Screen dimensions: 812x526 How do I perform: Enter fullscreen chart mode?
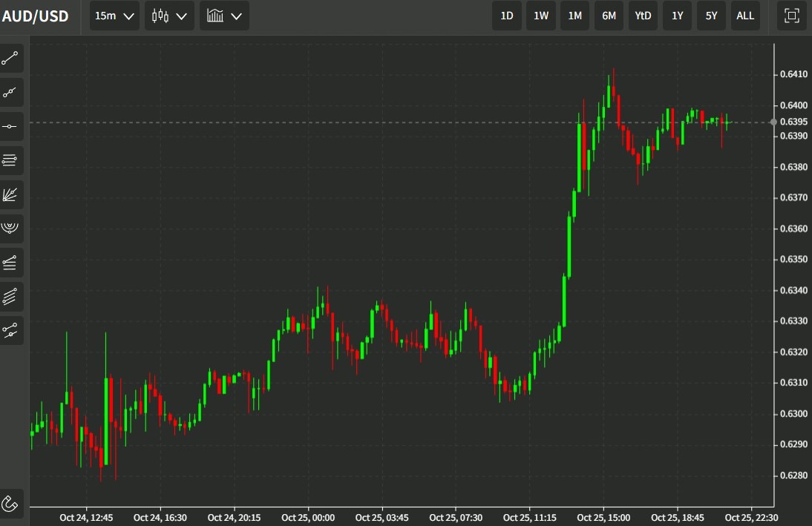[x=792, y=16]
